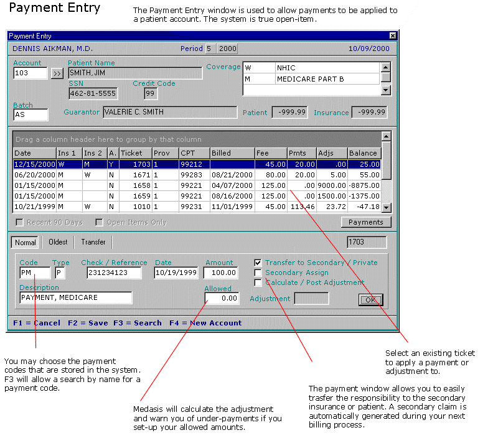
Task: Toggle Transfer to Secondary / Private checkbox
Action: 258,263
